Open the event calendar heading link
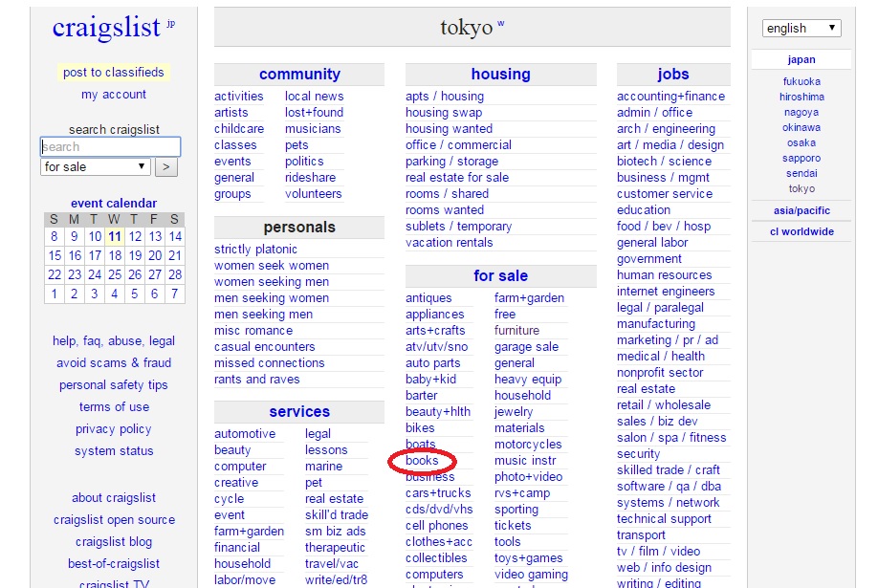The width and height of the screenshot is (878, 588). (114, 204)
